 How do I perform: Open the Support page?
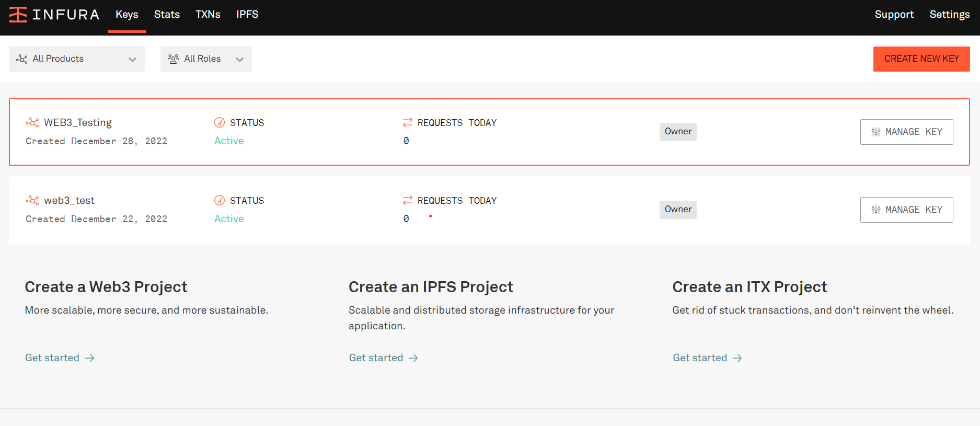click(894, 15)
